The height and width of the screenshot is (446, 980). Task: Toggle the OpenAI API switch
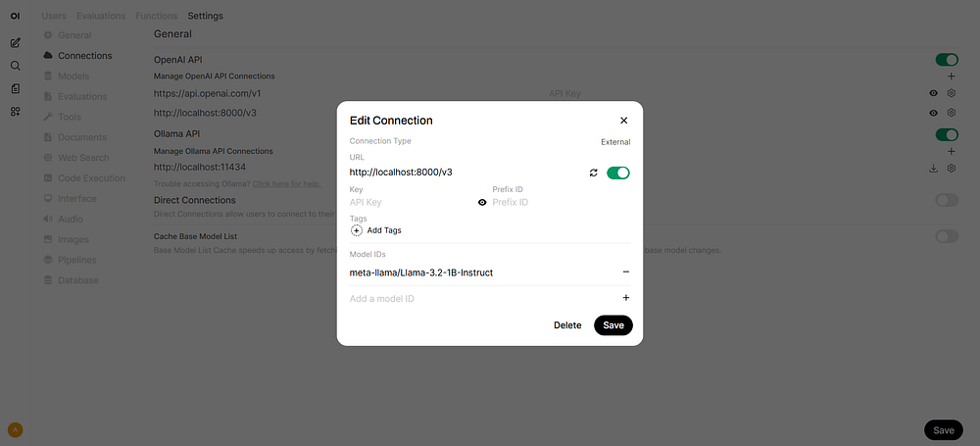[947, 60]
